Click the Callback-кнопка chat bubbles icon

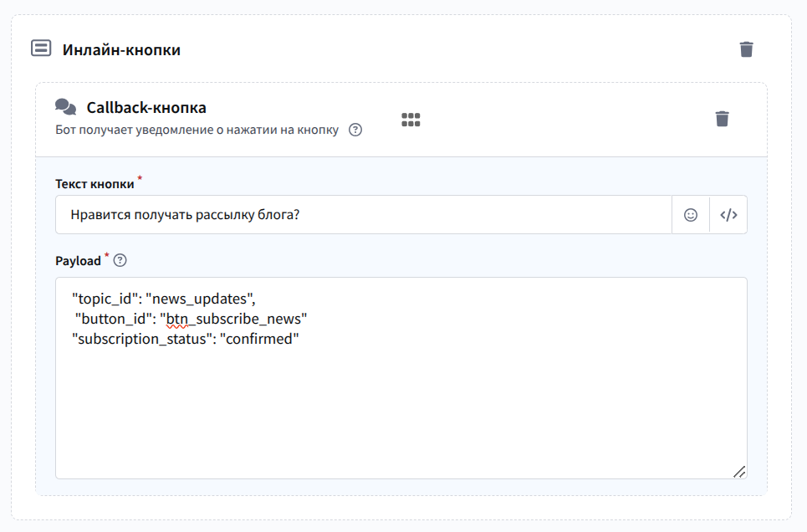click(x=65, y=106)
